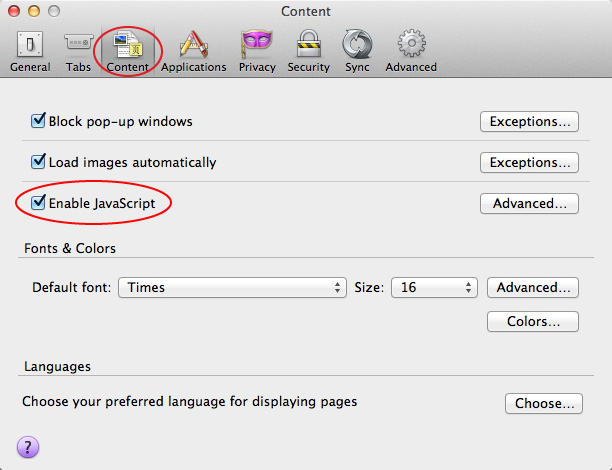Click Choose to set preferred language
The height and width of the screenshot is (470, 612).
click(543, 404)
